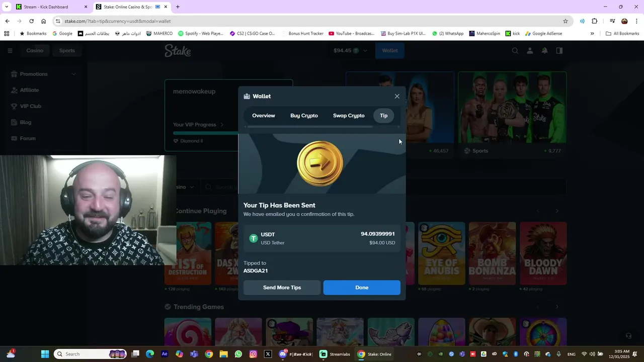
Task: Click the Wallet button in header
Action: pos(390,50)
